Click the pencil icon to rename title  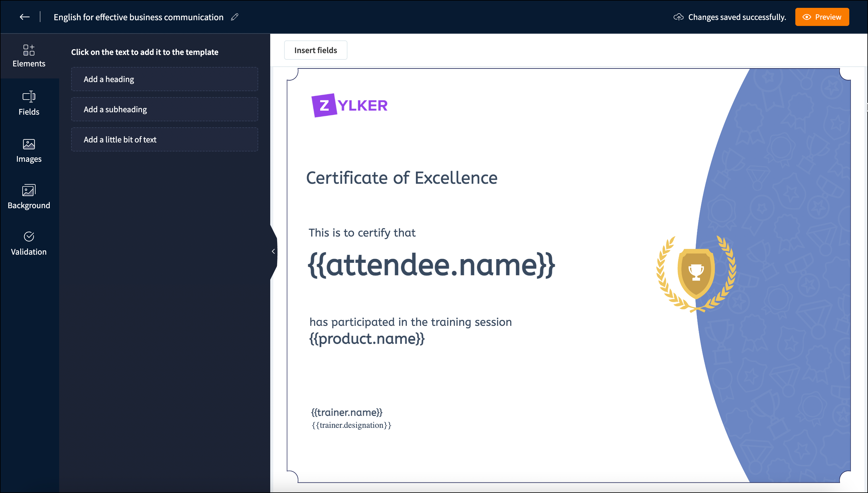[x=235, y=17]
